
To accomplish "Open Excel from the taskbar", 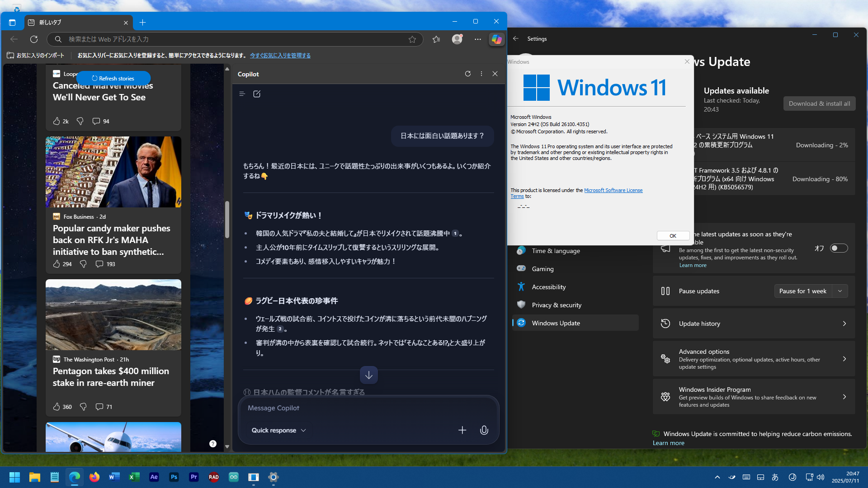I will [x=134, y=477].
